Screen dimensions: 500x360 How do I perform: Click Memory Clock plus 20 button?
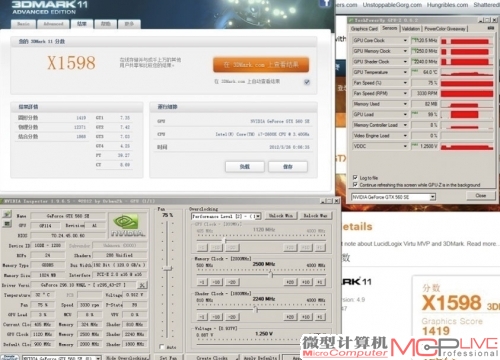(290, 282)
